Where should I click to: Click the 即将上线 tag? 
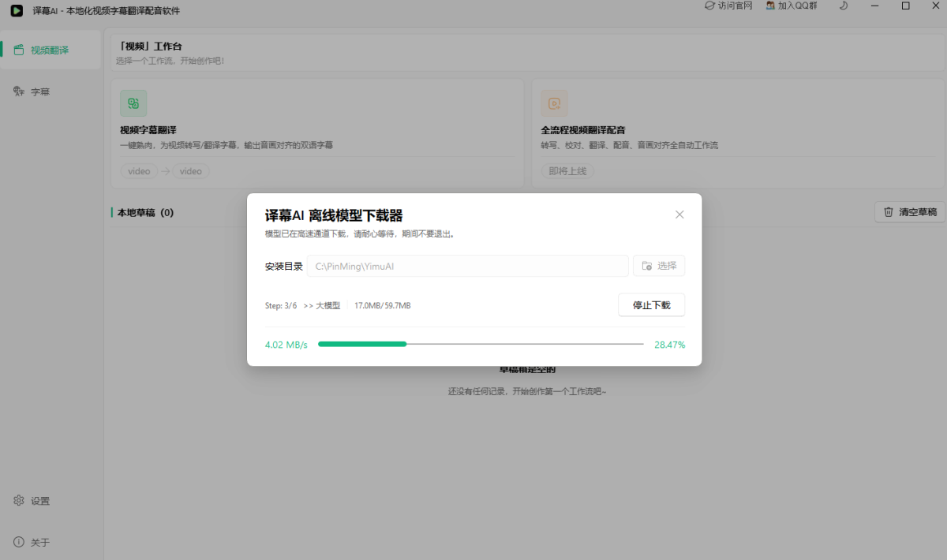point(567,171)
